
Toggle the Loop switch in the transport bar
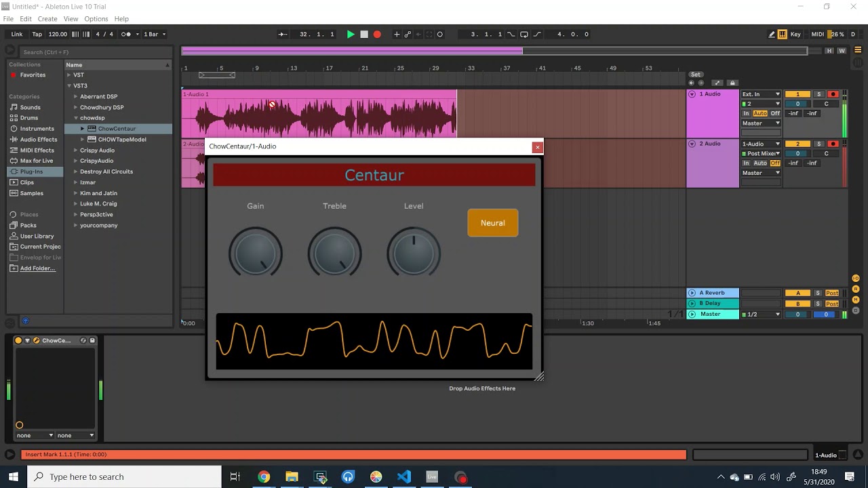524,34
